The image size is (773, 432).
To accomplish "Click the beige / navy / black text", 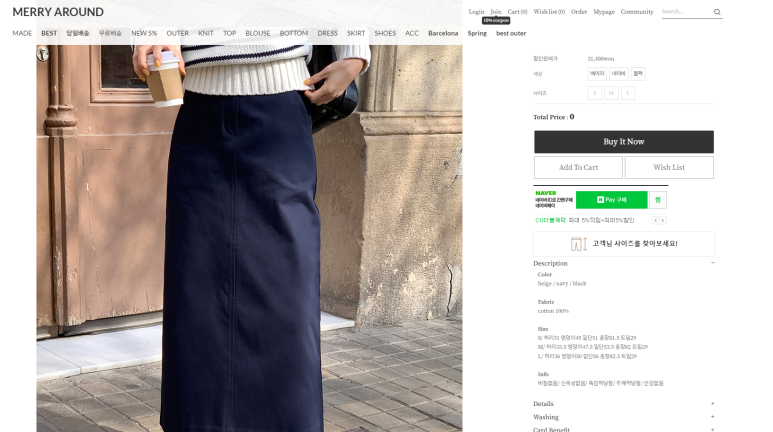I will [x=562, y=284].
